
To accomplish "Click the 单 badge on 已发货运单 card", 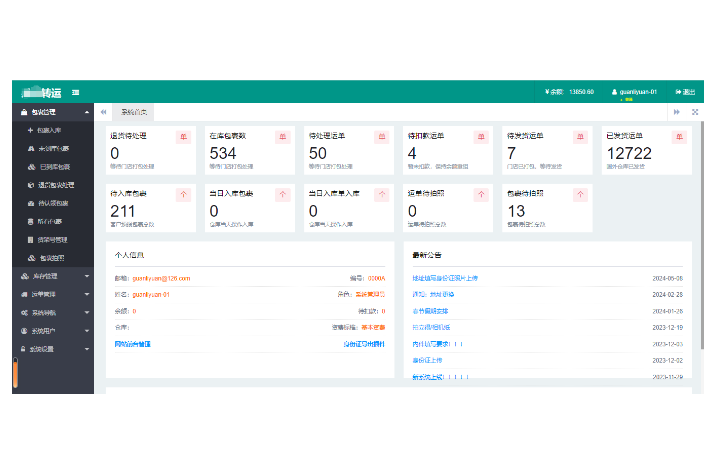I will 679,137.
